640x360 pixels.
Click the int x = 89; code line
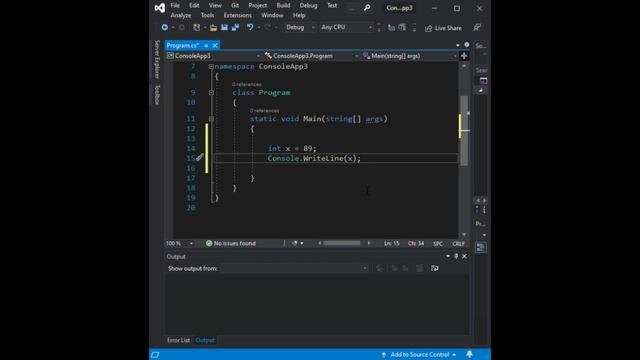pos(292,148)
